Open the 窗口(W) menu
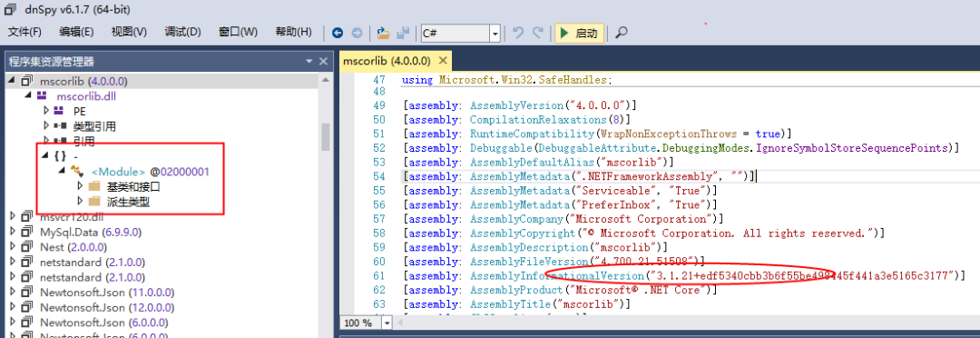The image size is (980, 338). coord(238,33)
